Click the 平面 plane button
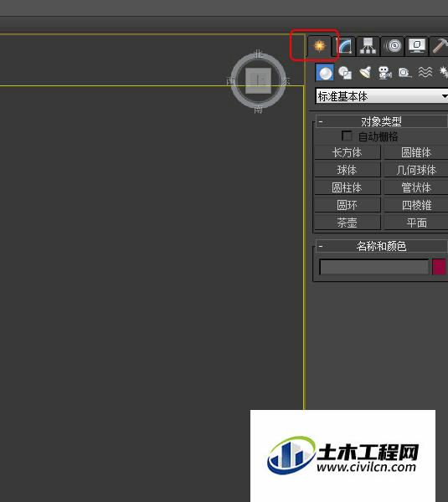 point(416,223)
